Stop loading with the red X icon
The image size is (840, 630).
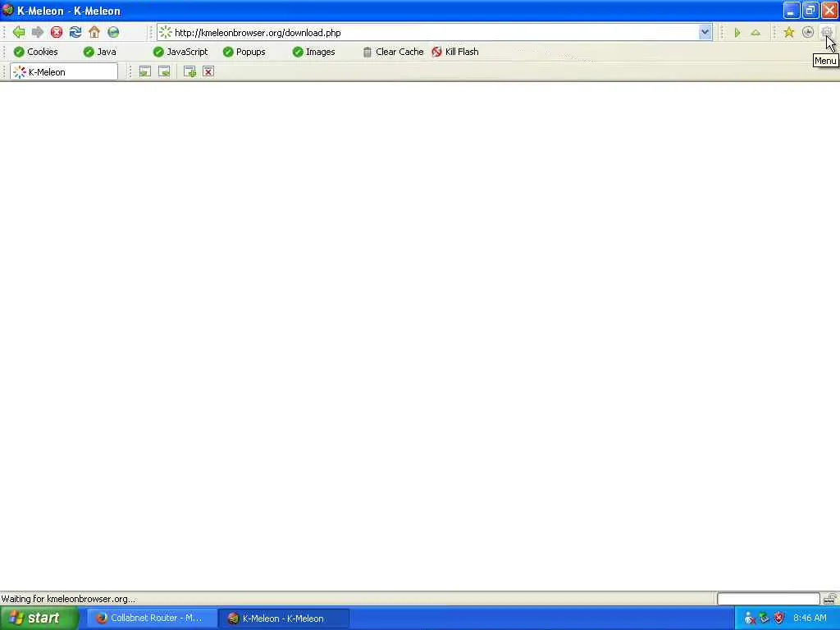click(57, 32)
